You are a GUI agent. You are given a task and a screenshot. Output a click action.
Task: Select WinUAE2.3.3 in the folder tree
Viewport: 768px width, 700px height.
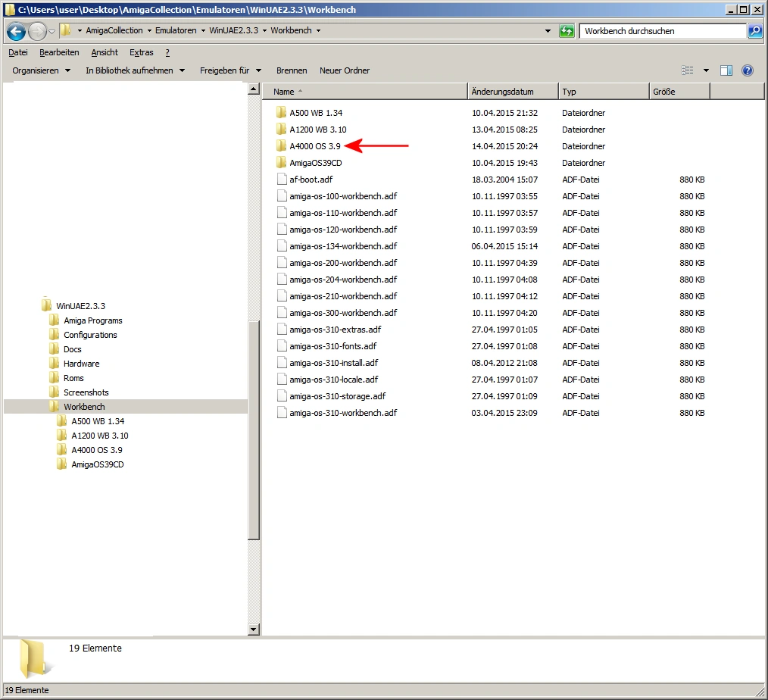80,305
